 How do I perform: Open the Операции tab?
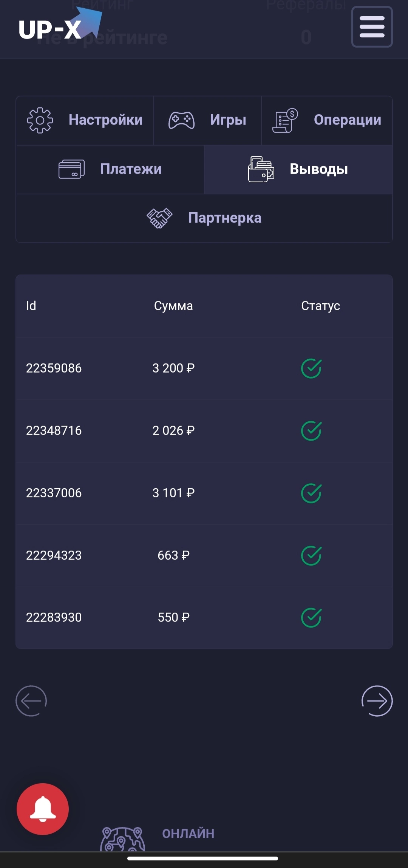[x=327, y=120]
